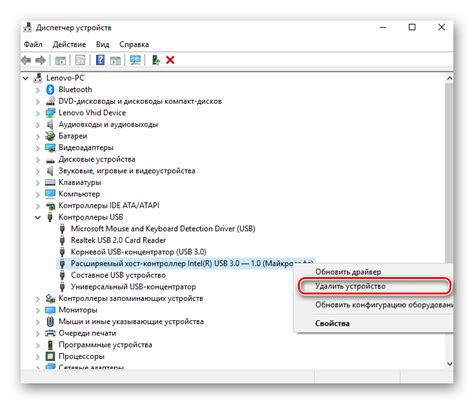Expand the Мониторы category
The width and height of the screenshot is (474, 404).
point(38,311)
